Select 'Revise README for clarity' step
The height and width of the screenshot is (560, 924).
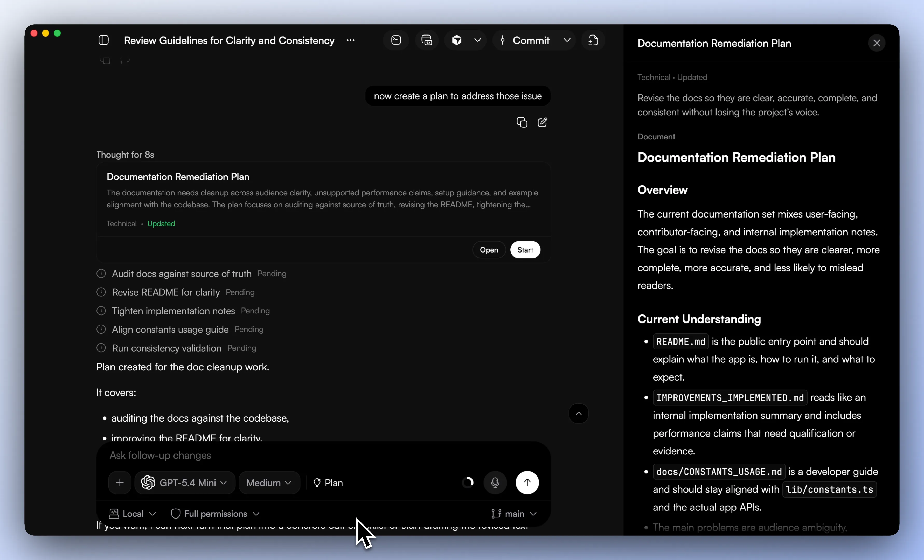166,292
